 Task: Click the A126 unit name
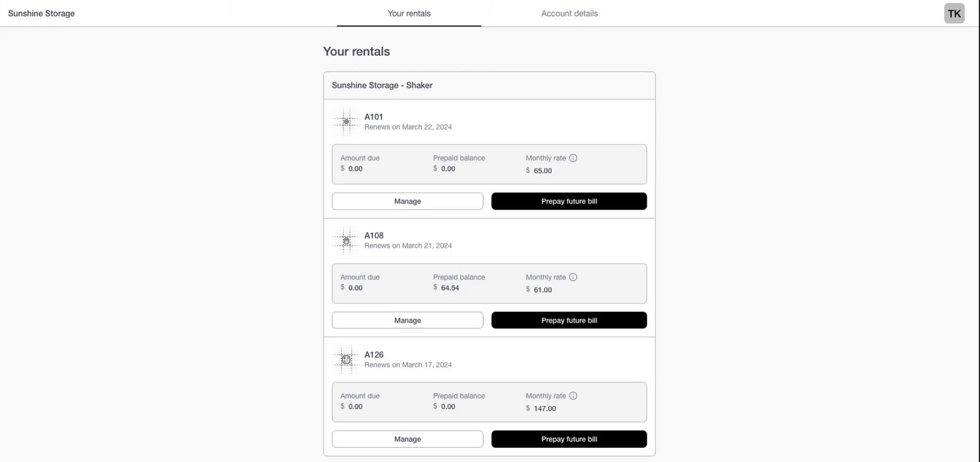[x=374, y=354]
